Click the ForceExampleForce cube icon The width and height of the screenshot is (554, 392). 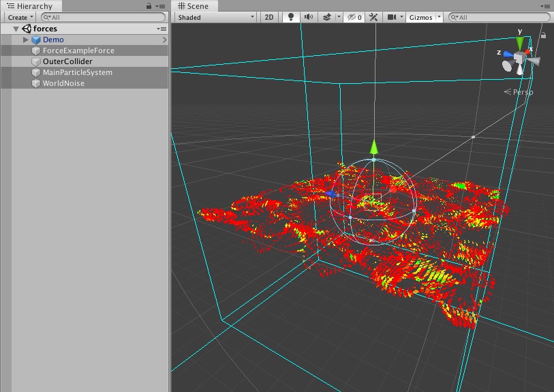(36, 50)
